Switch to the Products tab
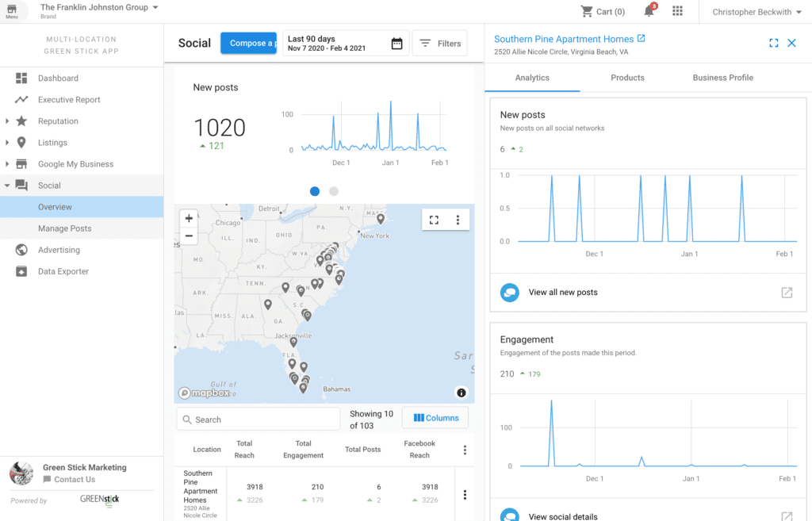This screenshot has height=521, width=812. point(627,78)
